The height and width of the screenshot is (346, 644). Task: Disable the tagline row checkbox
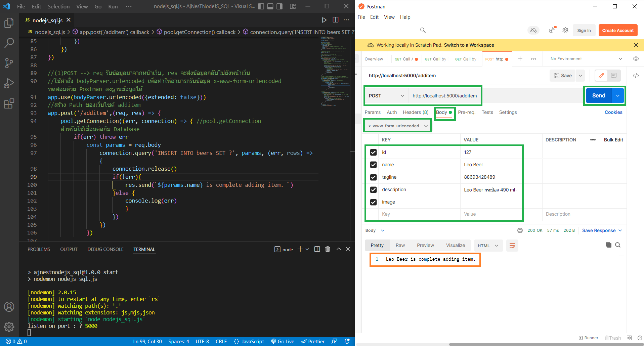[373, 177]
